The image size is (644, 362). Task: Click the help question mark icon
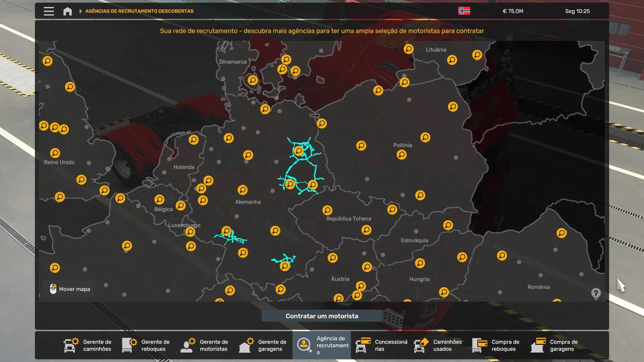[x=596, y=293]
